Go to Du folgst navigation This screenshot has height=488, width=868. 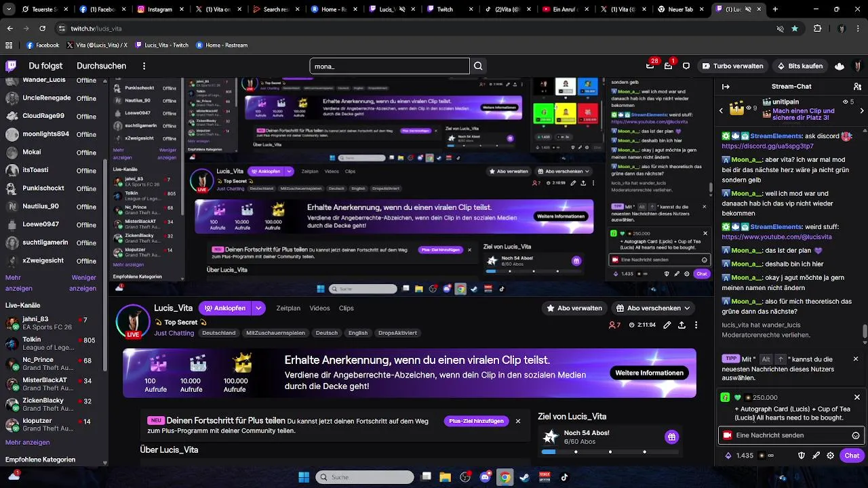pos(45,66)
